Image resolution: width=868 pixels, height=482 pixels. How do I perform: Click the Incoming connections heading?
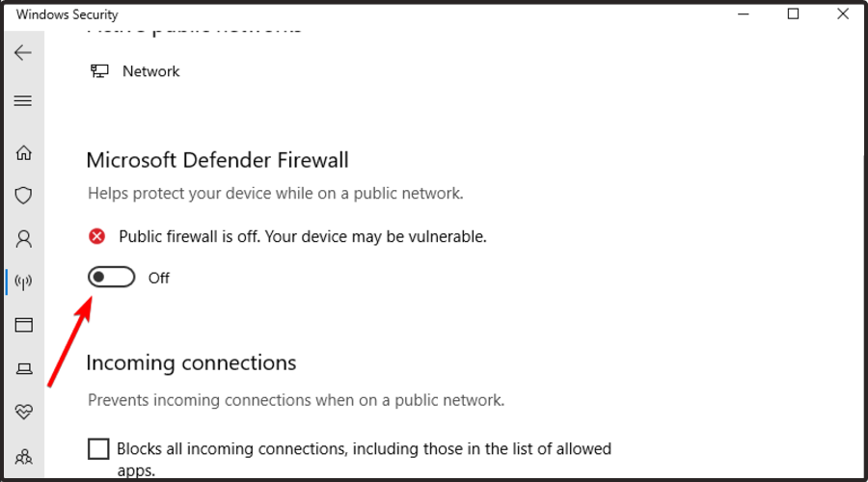[x=191, y=362]
